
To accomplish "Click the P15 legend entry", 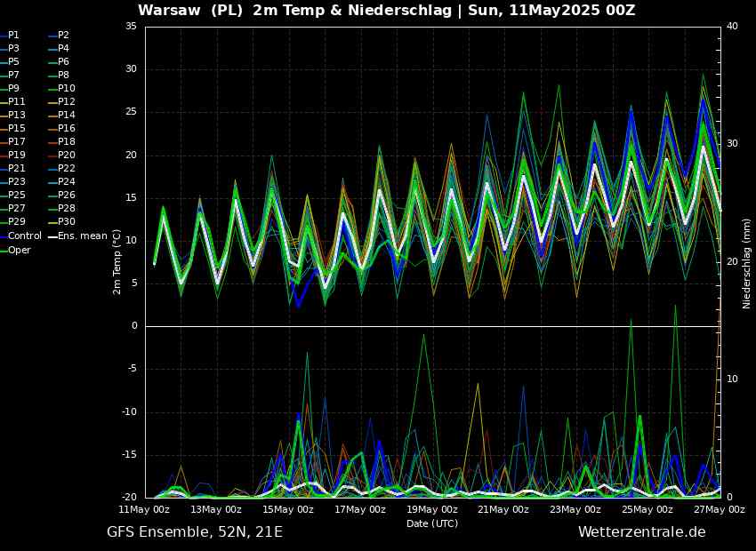I will (x=13, y=129).
